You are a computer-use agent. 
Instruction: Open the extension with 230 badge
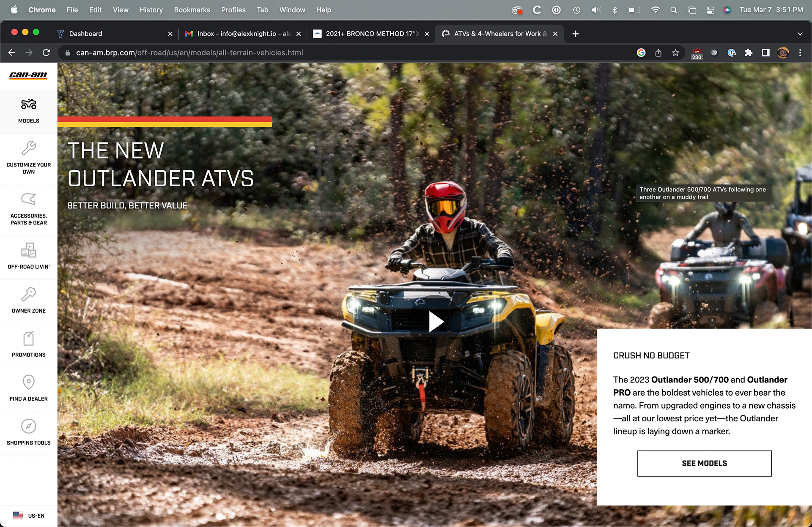click(x=697, y=53)
